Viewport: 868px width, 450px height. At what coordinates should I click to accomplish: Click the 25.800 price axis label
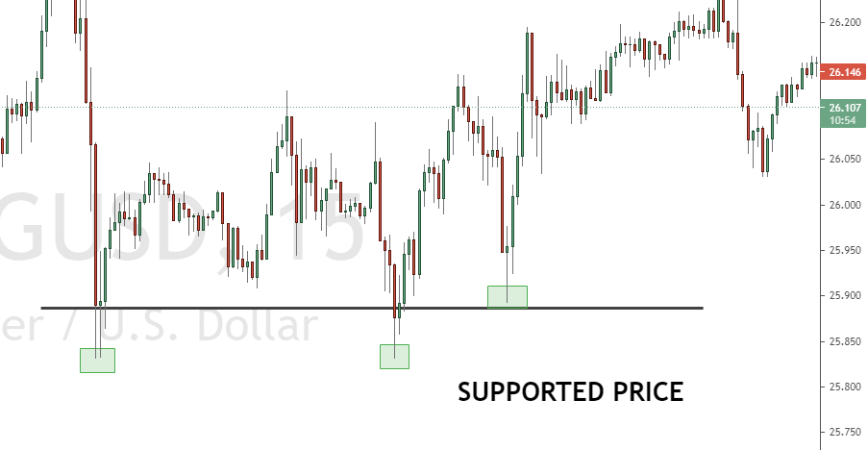(843, 387)
